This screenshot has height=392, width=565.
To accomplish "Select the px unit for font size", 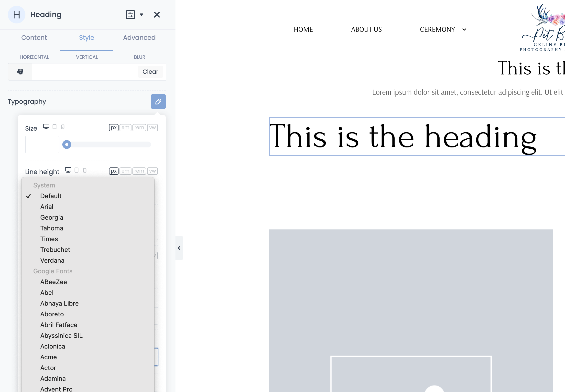I will (113, 127).
